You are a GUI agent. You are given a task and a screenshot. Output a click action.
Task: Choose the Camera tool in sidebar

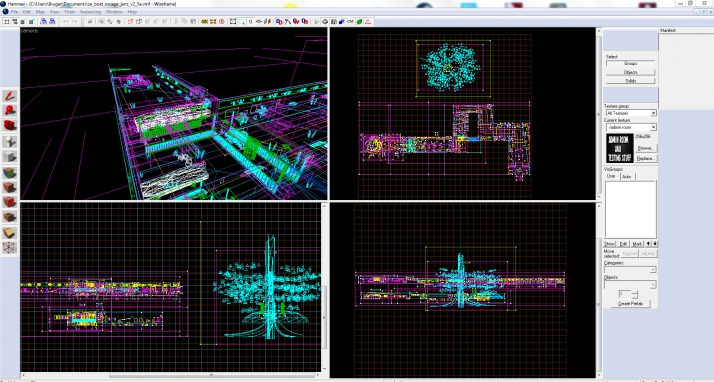click(10, 125)
